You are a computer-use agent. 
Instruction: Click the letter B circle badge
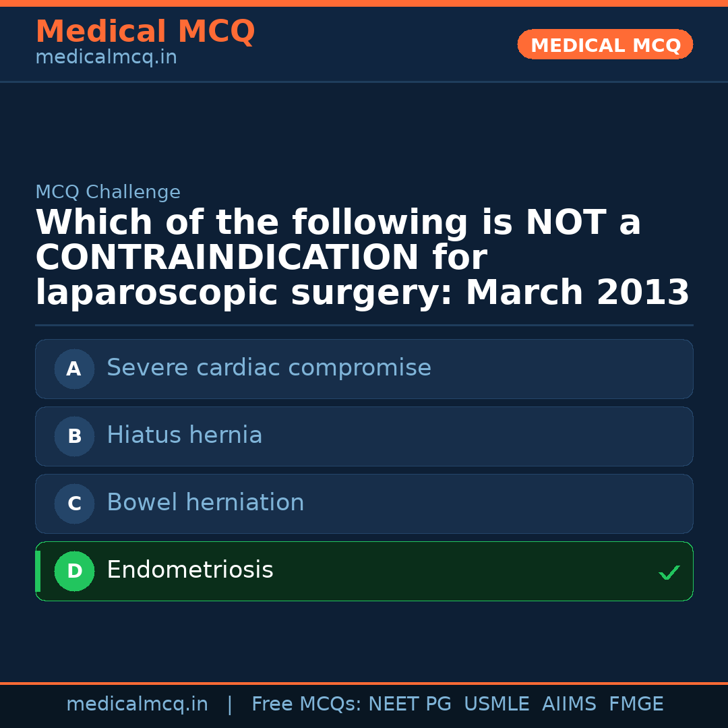pos(74,436)
